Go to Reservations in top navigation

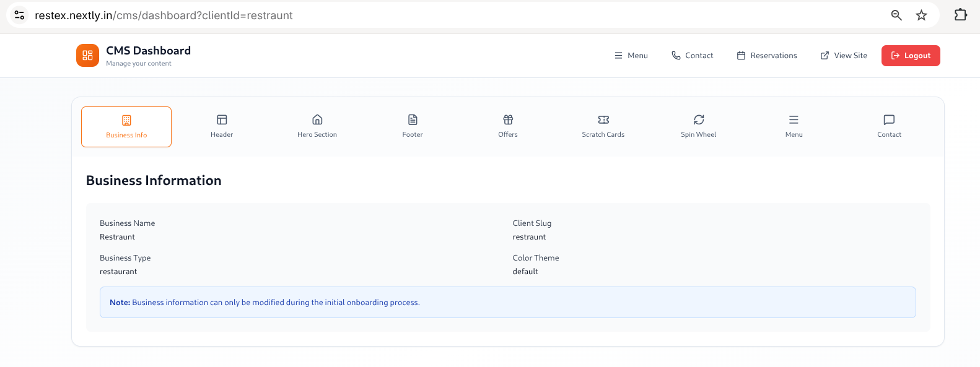coord(767,56)
